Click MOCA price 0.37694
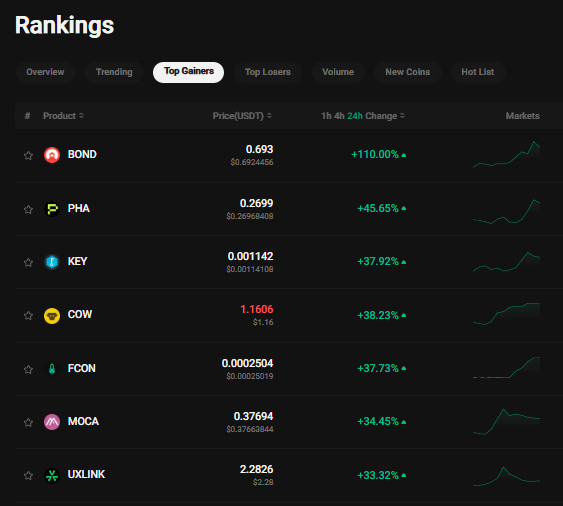 pyautogui.click(x=253, y=416)
